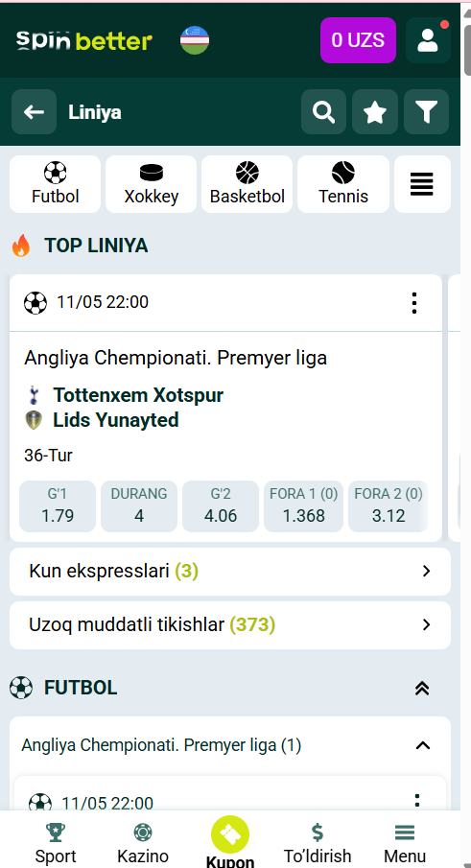
Task: Open three-dot menu on Tottenxem match card
Action: point(414,303)
